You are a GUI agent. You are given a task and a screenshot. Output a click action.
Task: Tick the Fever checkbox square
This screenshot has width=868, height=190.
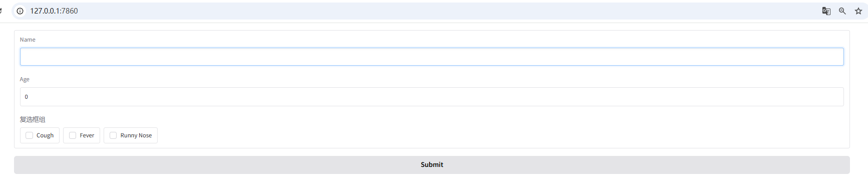pos(73,135)
